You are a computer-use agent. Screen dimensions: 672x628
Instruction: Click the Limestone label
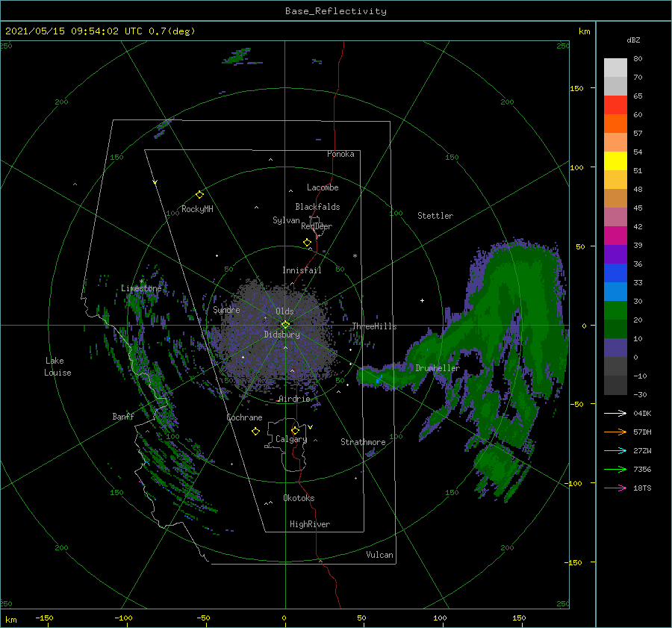click(x=141, y=288)
